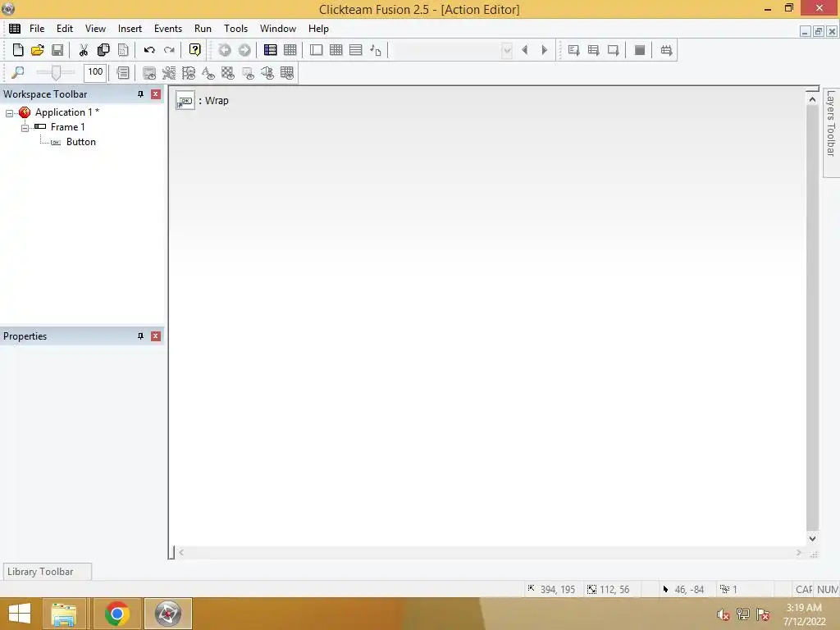
Task: Open Google Chrome from the taskbar
Action: point(116,614)
